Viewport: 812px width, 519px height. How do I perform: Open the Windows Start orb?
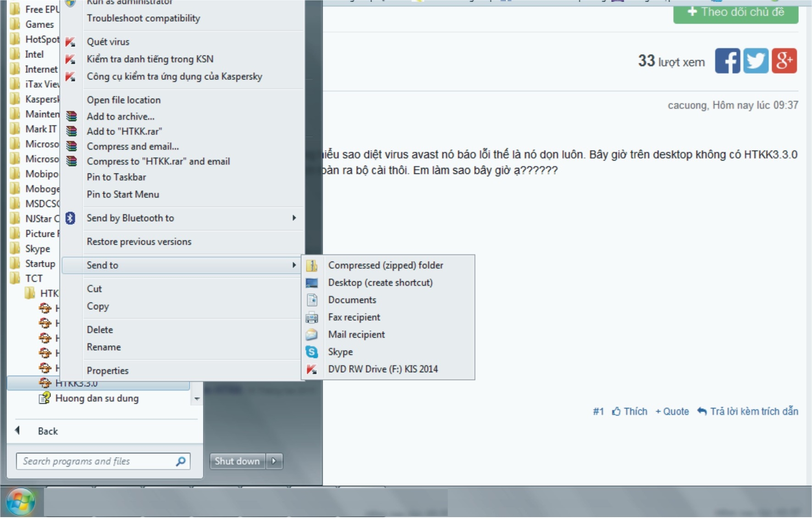pyautogui.click(x=20, y=502)
